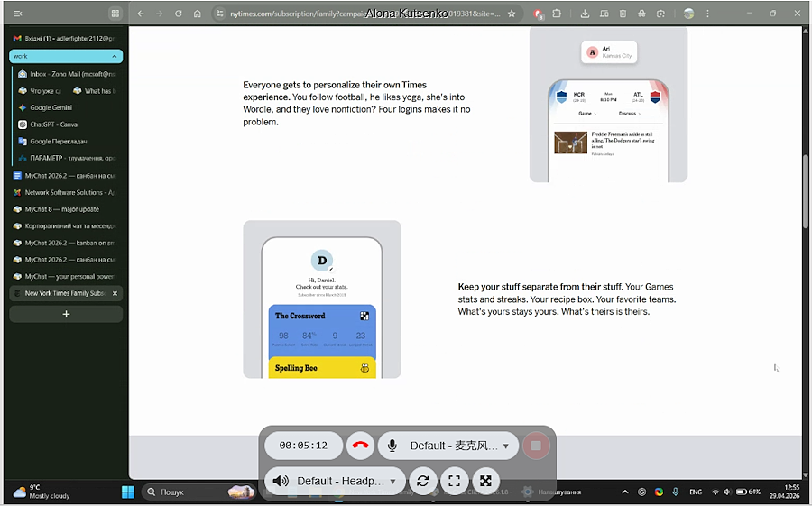This screenshot has width=812, height=506.
Task: Bookmark this page with the star icon
Action: [x=512, y=14]
